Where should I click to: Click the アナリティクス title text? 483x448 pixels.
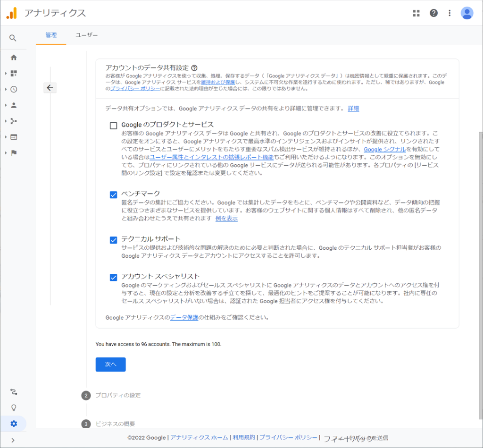click(55, 13)
